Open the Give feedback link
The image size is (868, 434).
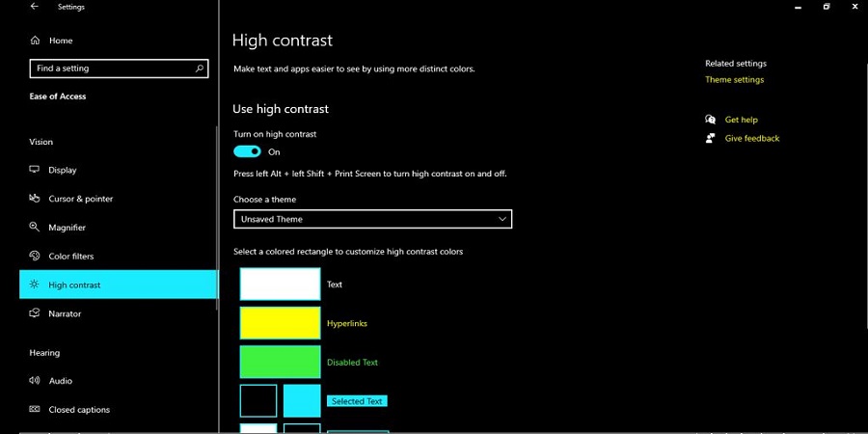[751, 139]
